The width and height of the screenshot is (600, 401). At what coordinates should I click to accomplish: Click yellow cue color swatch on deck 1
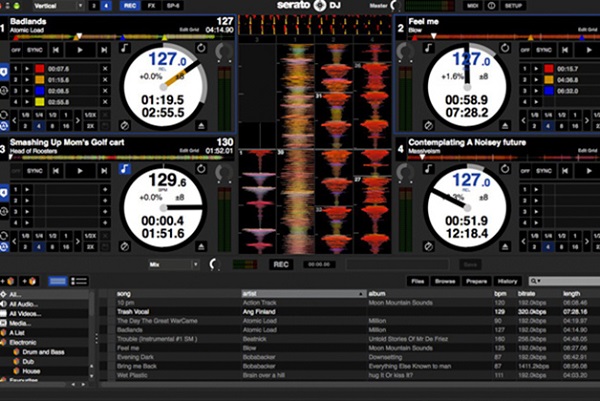point(40,102)
